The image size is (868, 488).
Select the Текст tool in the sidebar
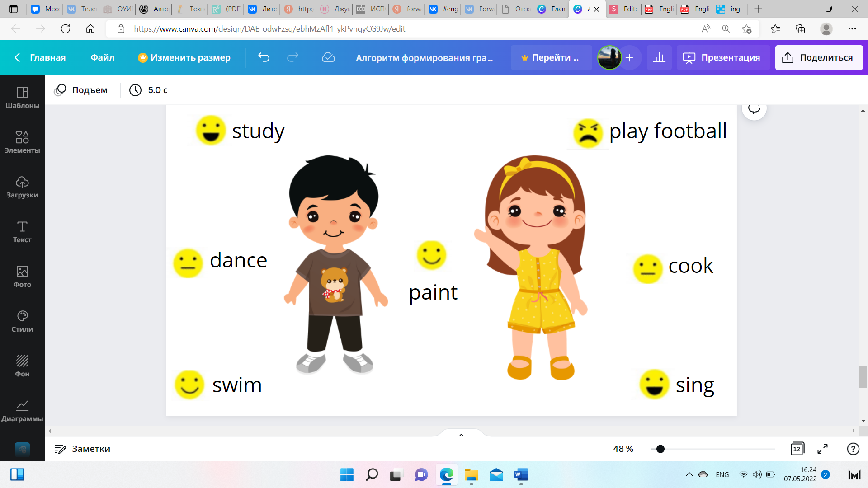pos(22,232)
